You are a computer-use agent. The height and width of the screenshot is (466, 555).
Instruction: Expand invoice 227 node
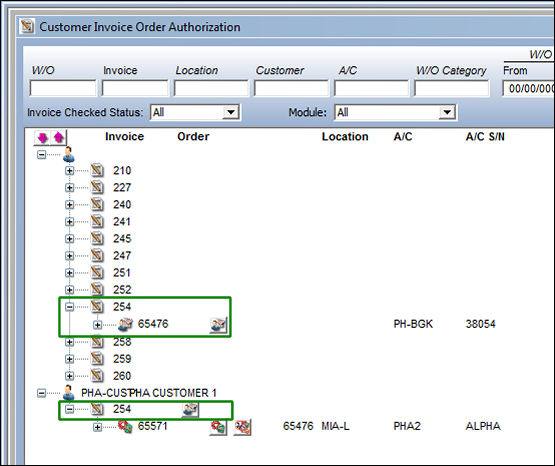69,188
